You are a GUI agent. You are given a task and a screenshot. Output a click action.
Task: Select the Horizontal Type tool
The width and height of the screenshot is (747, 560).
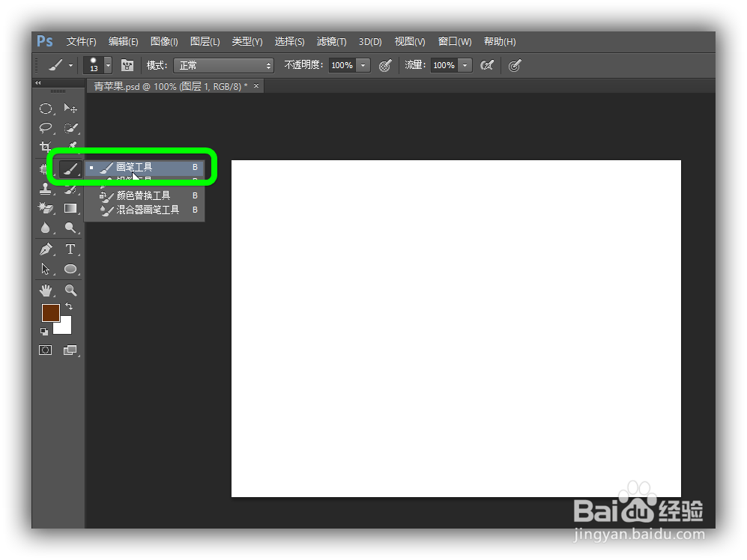[70, 249]
